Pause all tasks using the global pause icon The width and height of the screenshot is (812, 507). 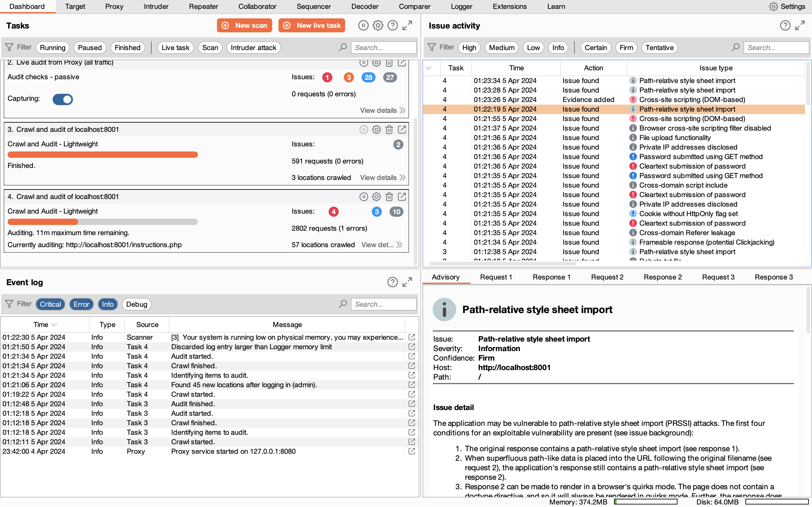click(363, 25)
